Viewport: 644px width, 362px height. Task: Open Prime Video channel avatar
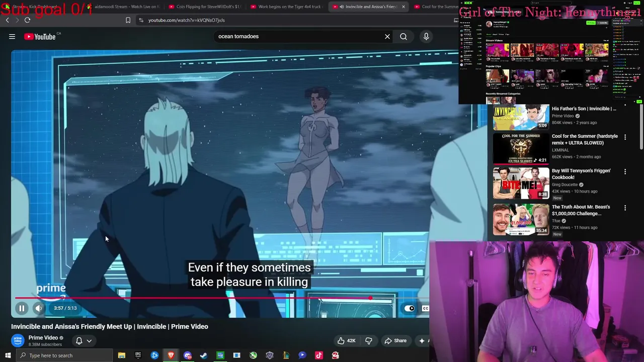pos(18,341)
